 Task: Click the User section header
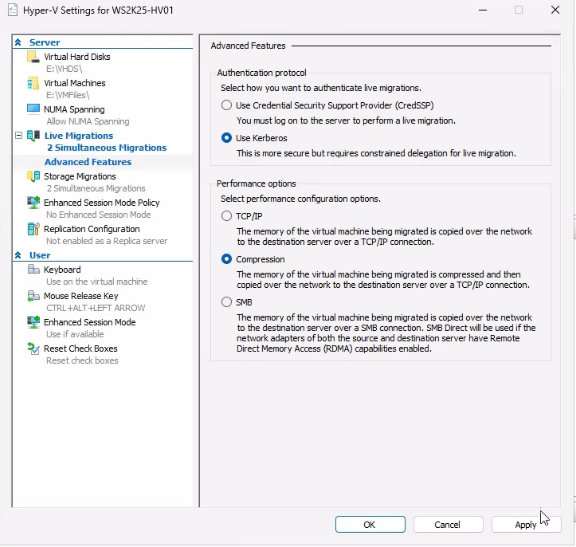pos(40,255)
